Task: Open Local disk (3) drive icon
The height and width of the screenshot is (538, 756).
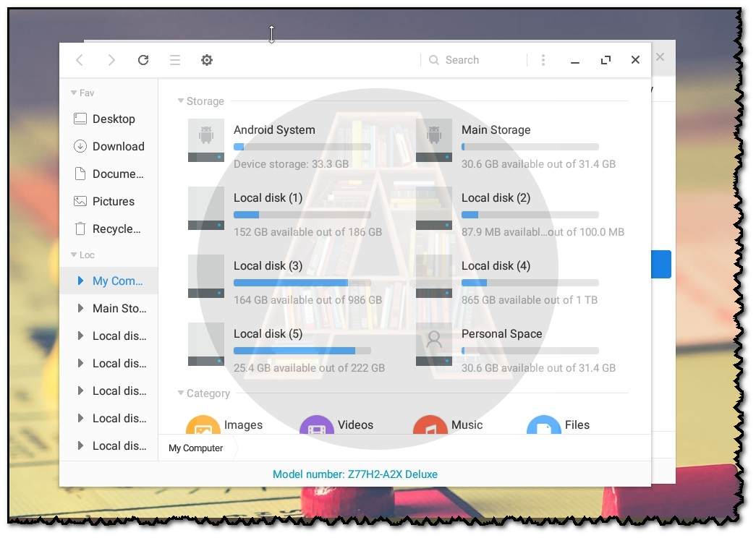Action: [206, 276]
